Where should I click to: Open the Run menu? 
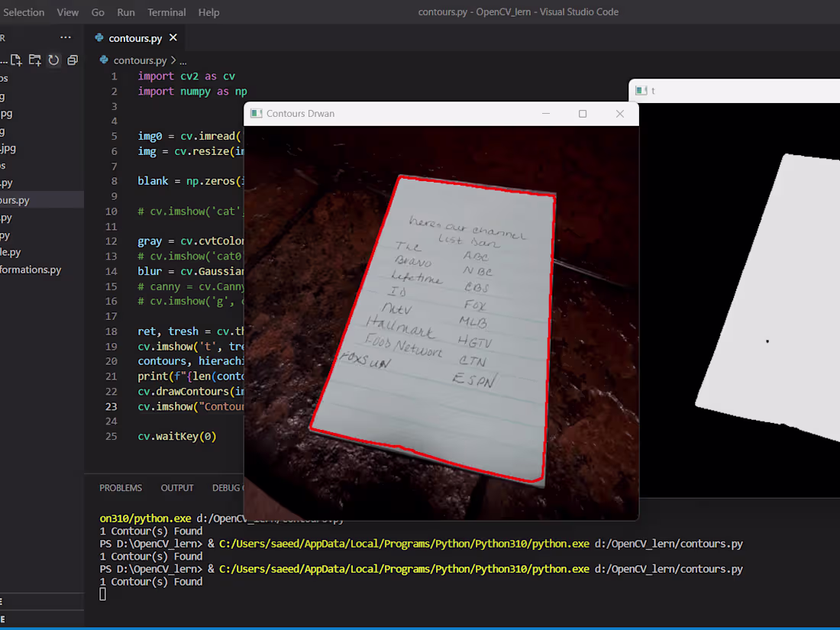[x=125, y=11]
